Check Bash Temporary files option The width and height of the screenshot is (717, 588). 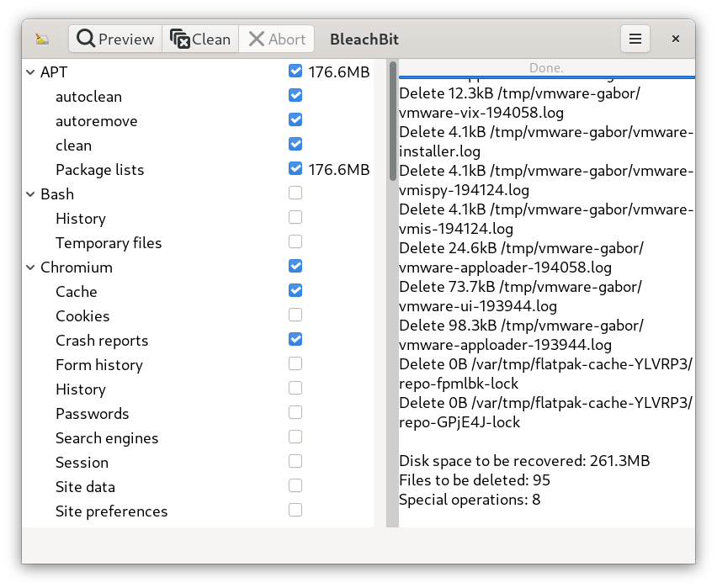(x=295, y=241)
